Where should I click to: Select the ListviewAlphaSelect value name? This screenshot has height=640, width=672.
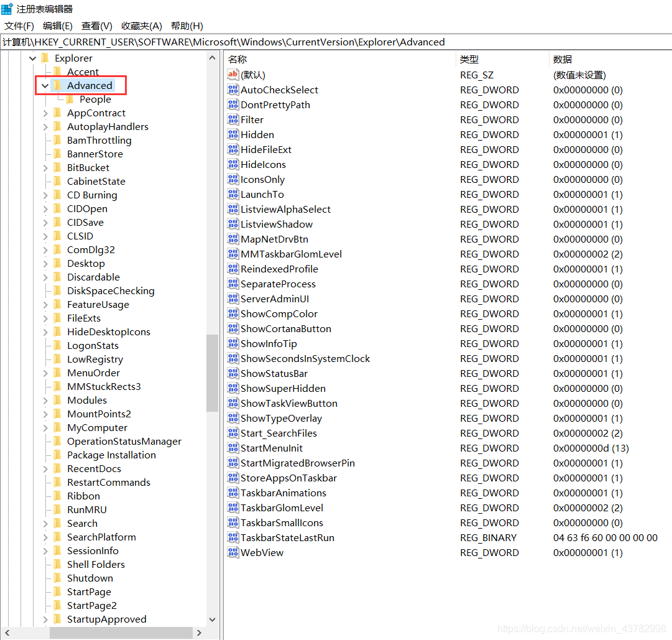tap(285, 209)
